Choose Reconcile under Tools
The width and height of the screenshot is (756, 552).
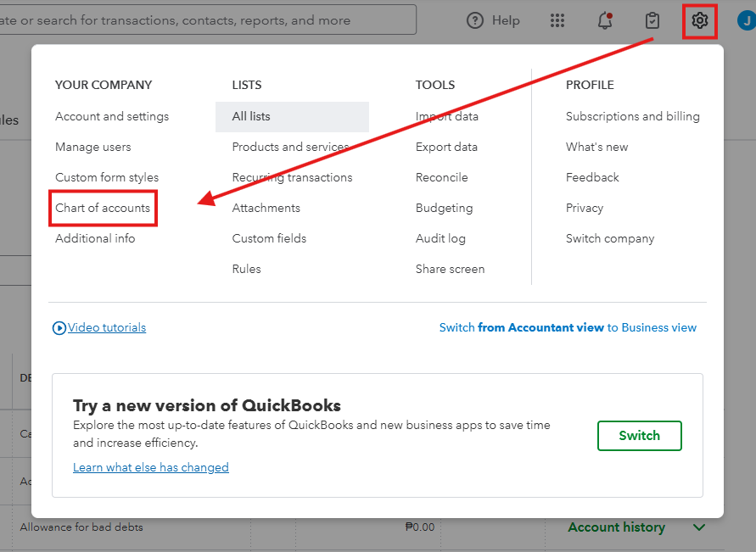(x=442, y=177)
